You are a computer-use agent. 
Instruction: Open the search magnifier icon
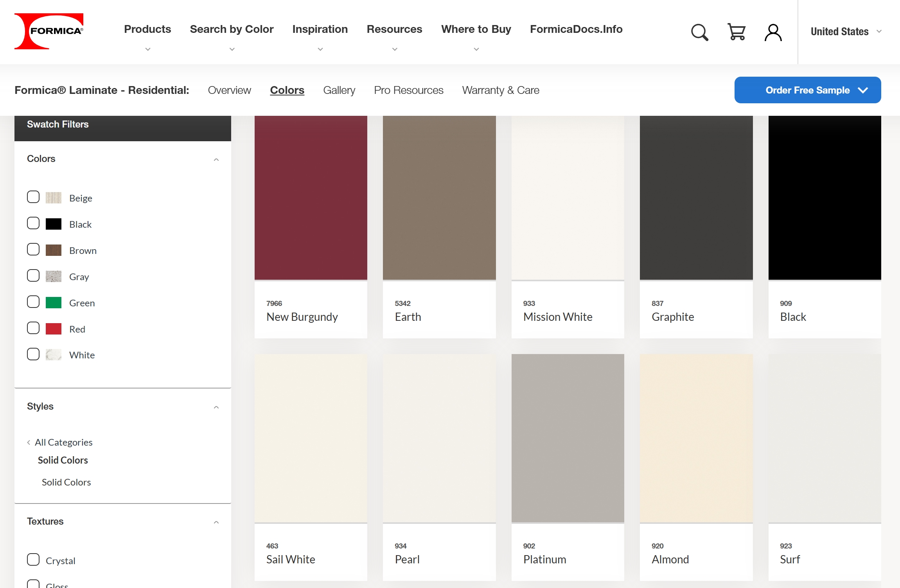pyautogui.click(x=699, y=32)
